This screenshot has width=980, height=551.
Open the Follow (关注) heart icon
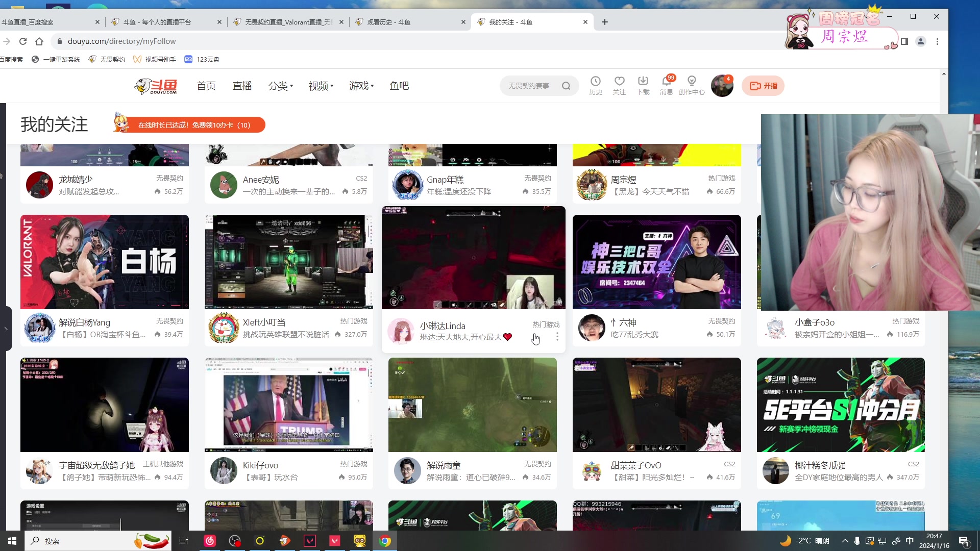[x=619, y=85]
